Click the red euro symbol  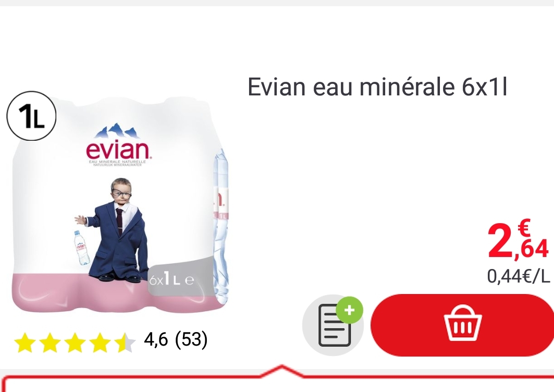pos(524,227)
